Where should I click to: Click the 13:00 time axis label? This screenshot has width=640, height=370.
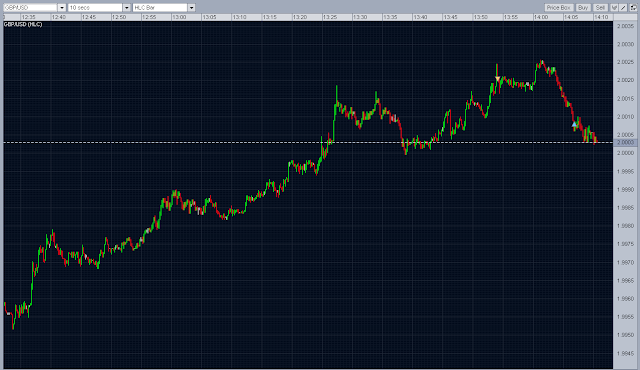coord(179,17)
